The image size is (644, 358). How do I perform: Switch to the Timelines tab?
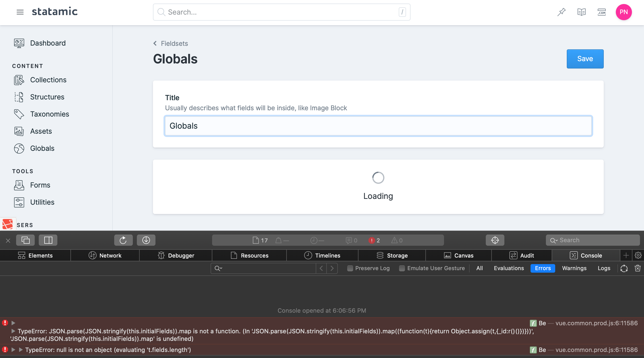[x=322, y=255]
